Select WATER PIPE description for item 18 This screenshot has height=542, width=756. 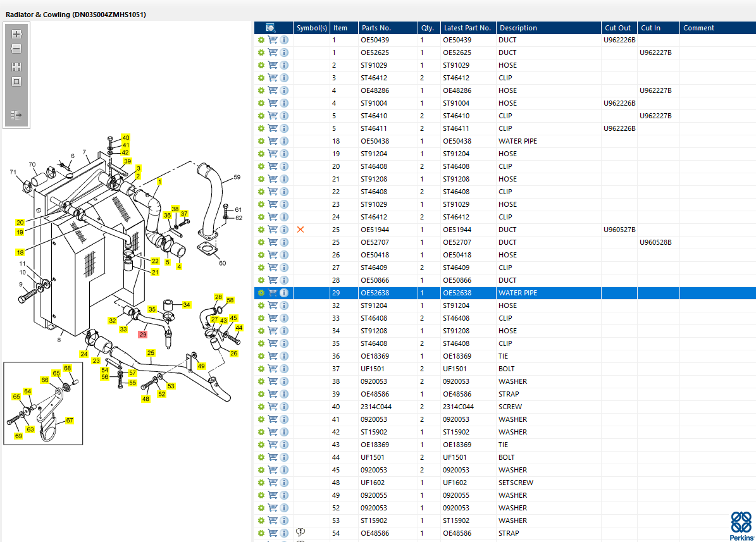517,141
